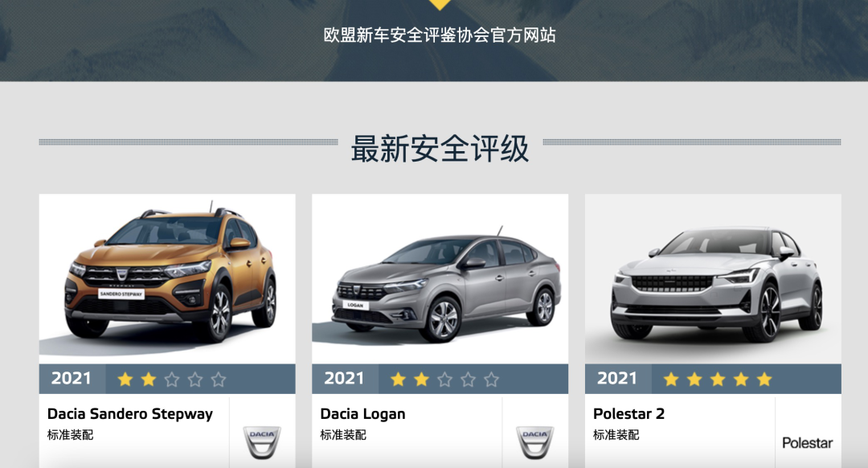Open the Polestar 2 title link
The width and height of the screenshot is (868, 468).
point(628,414)
